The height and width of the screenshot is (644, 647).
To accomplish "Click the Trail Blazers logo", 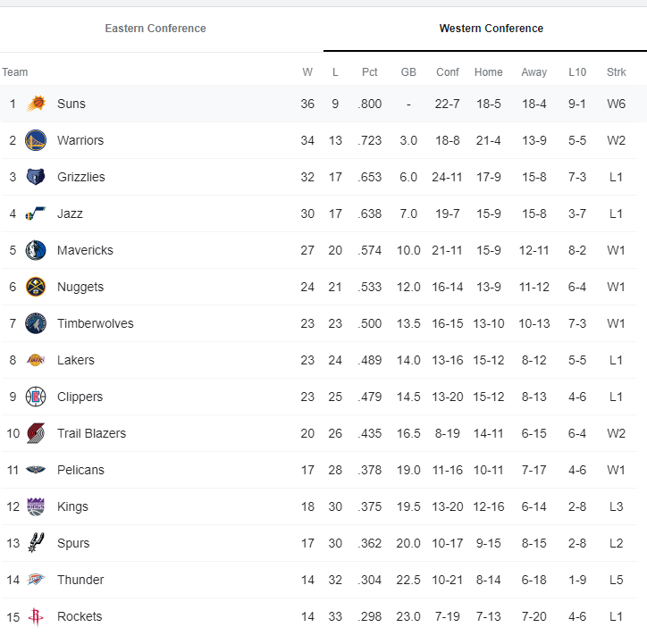I will tap(36, 433).
